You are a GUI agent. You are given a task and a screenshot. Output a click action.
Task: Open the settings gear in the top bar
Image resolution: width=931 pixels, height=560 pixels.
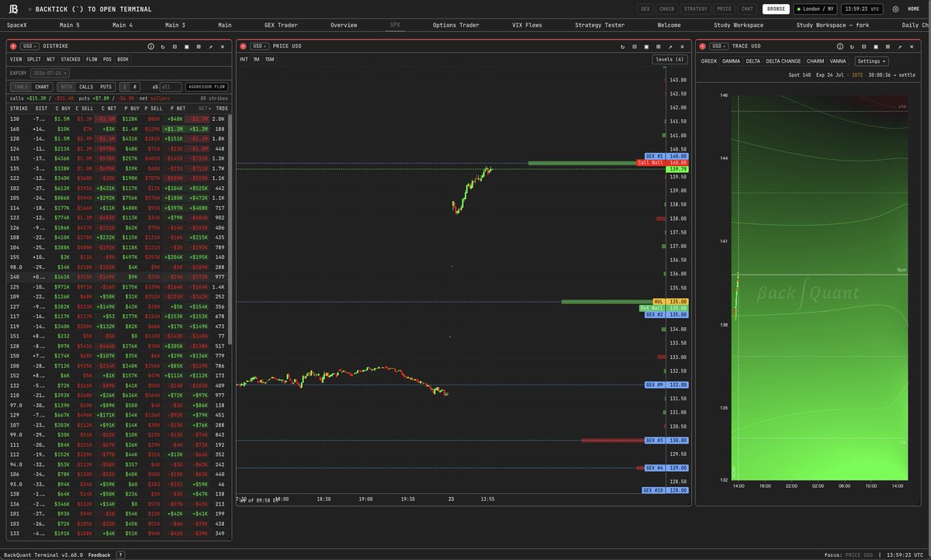[895, 9]
